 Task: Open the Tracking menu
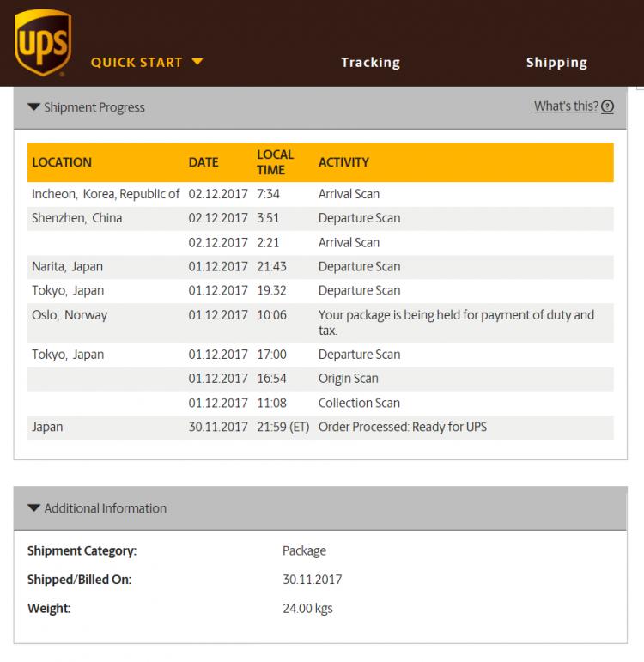370,62
